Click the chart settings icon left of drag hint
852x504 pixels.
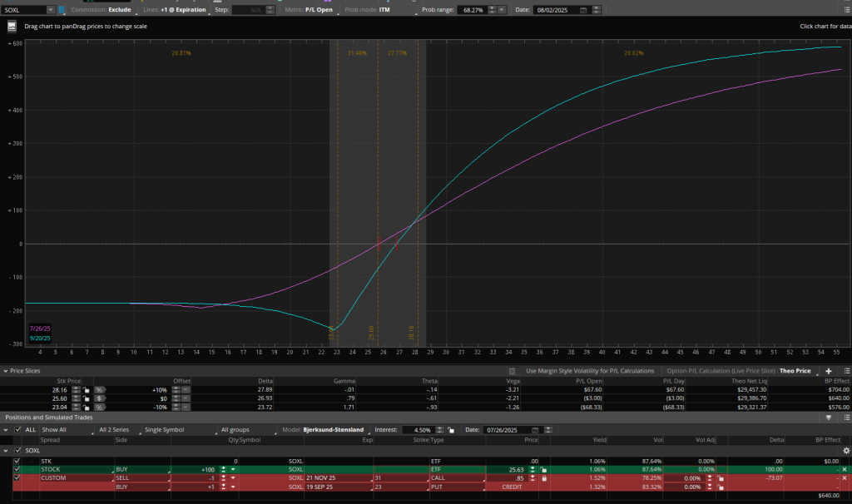click(12, 26)
